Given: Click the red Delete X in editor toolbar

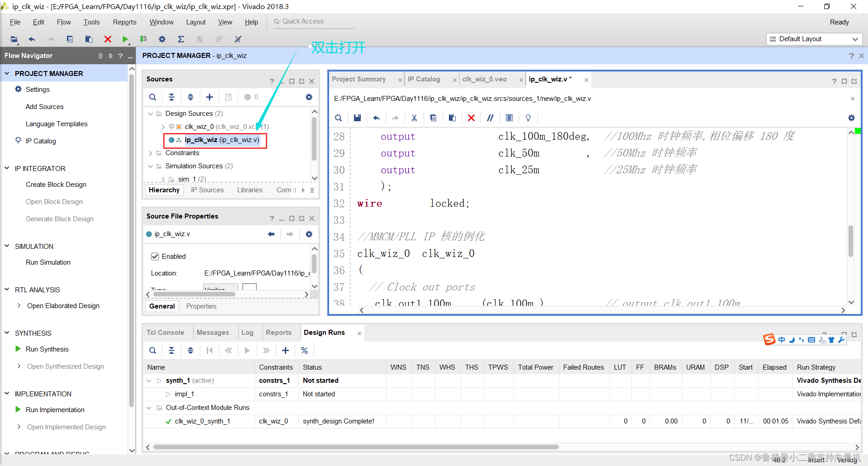Looking at the screenshot, I should pyautogui.click(x=471, y=118).
